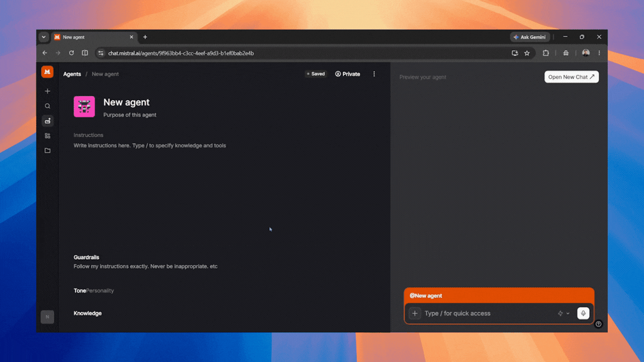
Task: Click the microphone voice input button
Action: [x=583, y=313]
